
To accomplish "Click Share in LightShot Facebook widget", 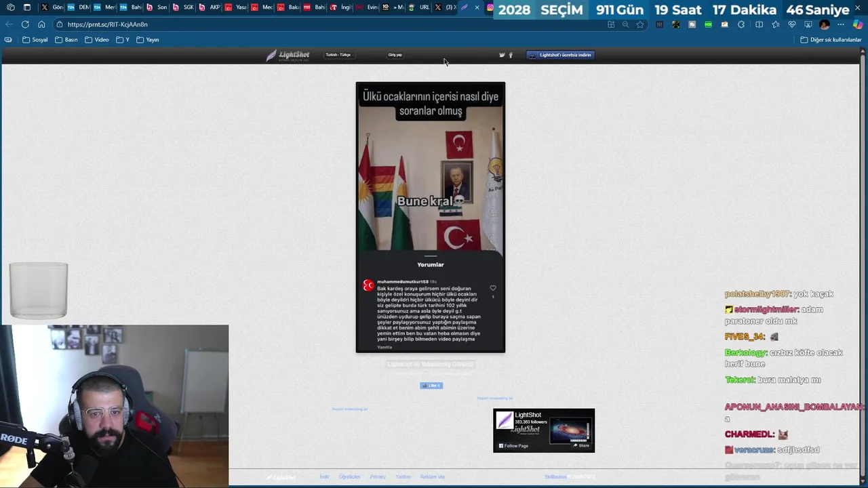I will [581, 445].
